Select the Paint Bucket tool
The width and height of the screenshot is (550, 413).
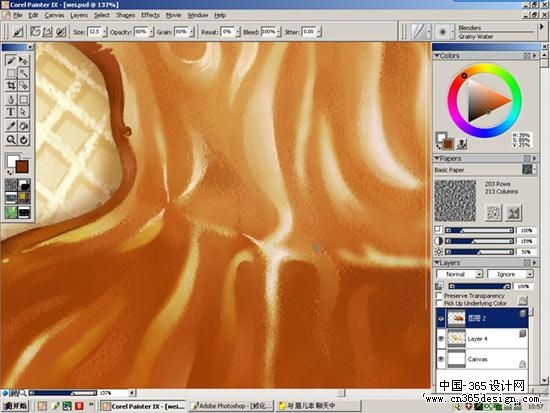coord(24,126)
